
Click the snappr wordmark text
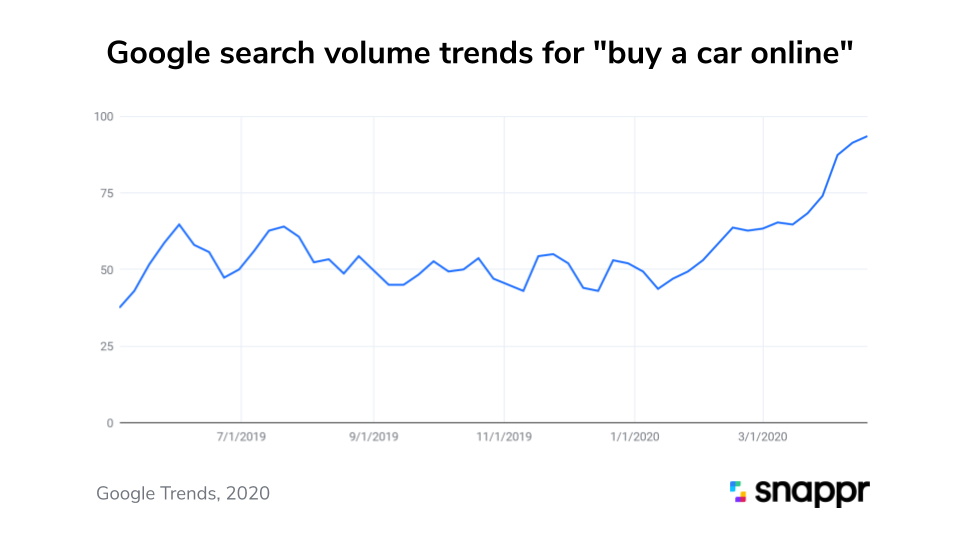coord(812,492)
